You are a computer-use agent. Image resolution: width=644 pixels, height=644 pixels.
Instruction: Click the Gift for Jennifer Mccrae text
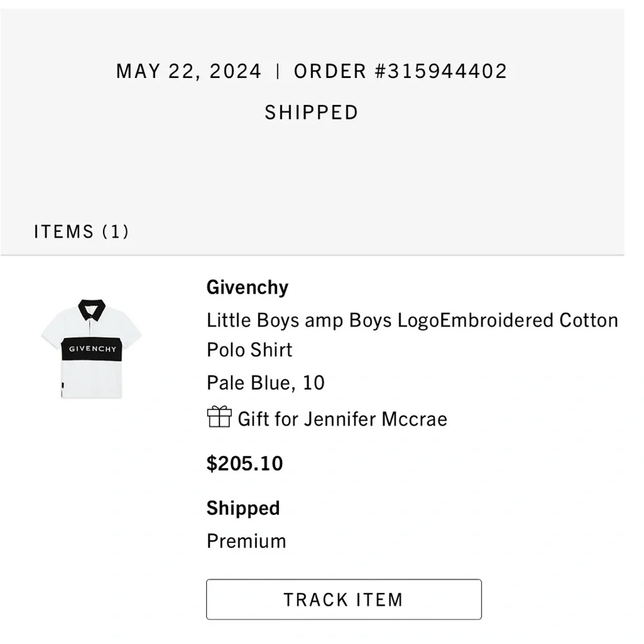click(342, 419)
